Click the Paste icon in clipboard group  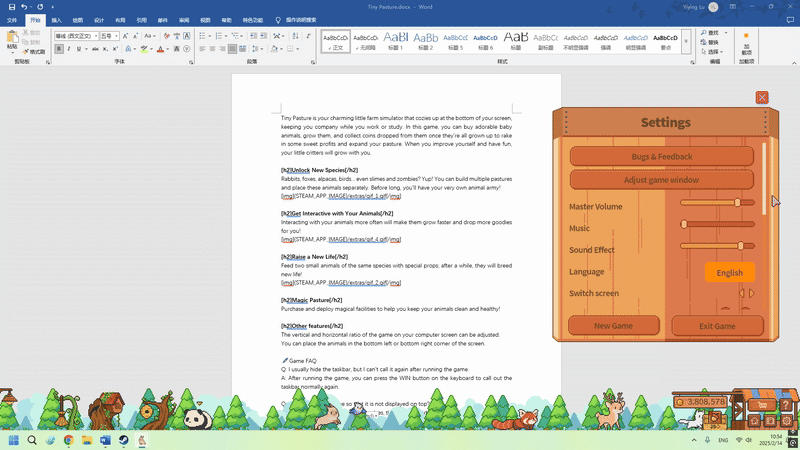[12, 42]
